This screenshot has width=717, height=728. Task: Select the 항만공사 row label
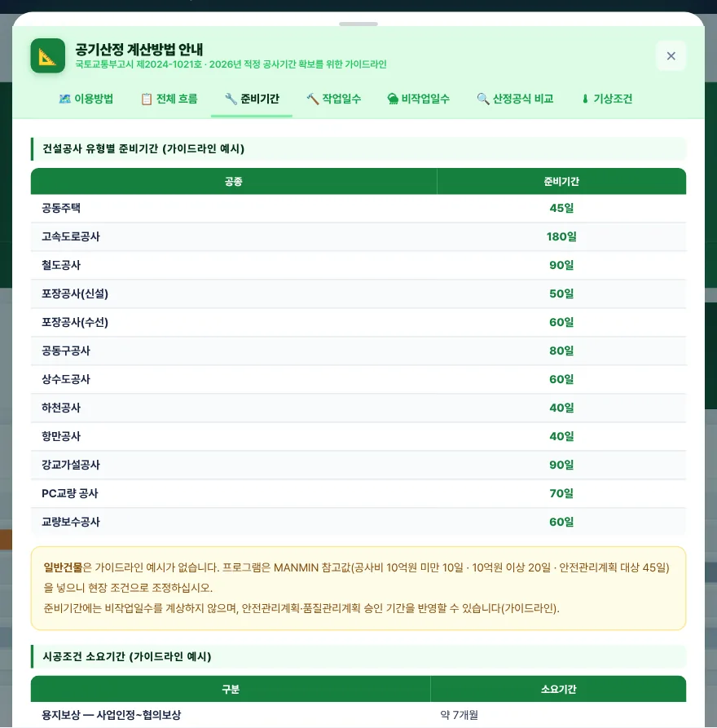61,436
